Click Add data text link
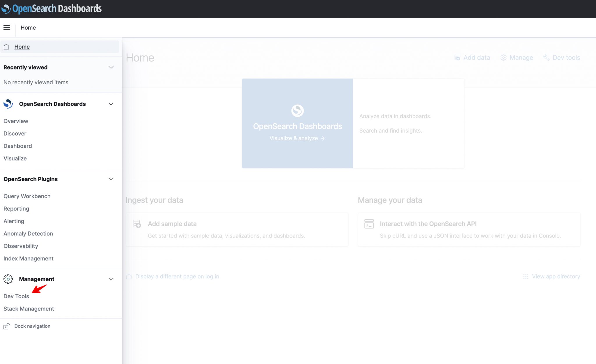 coord(477,58)
